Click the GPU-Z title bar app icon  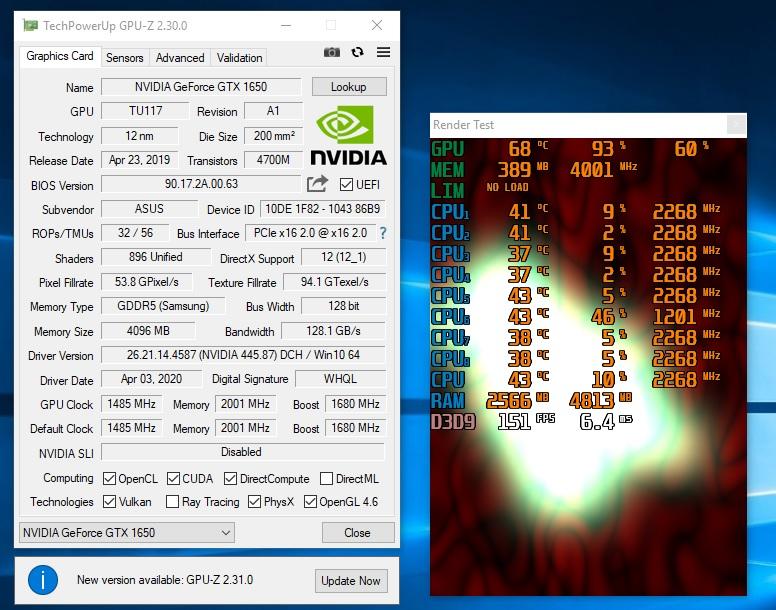click(30, 25)
